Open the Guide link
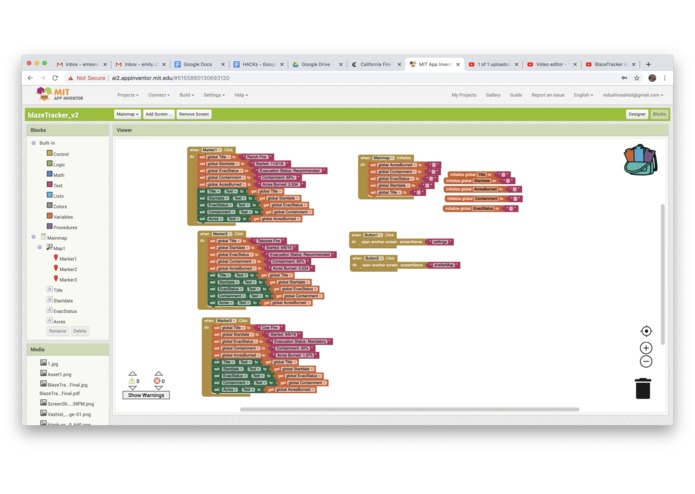The image size is (695, 494). tap(515, 95)
